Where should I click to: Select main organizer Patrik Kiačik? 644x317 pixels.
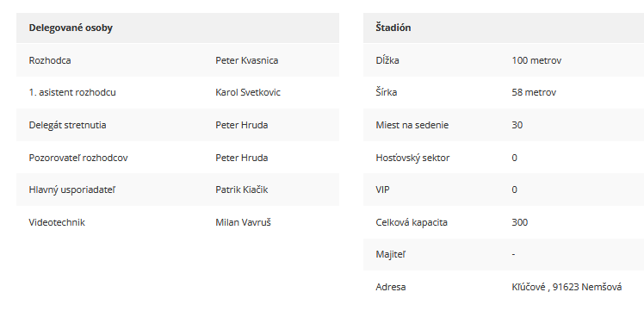(x=241, y=190)
